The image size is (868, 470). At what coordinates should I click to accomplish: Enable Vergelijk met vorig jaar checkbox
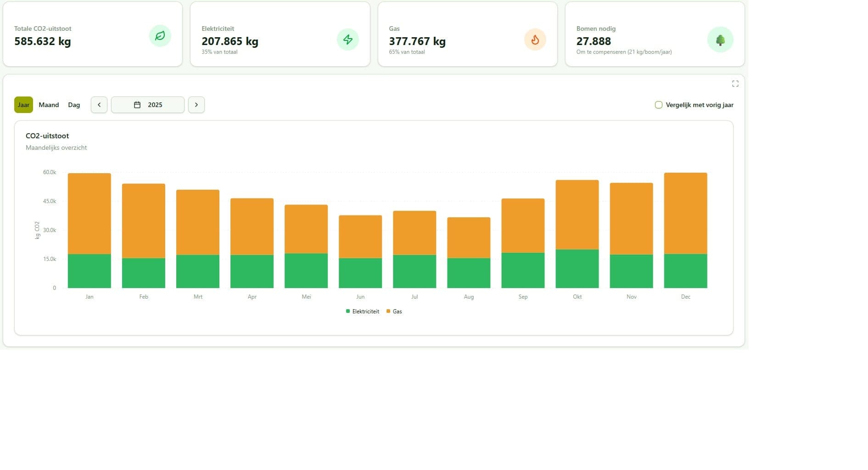pos(658,105)
